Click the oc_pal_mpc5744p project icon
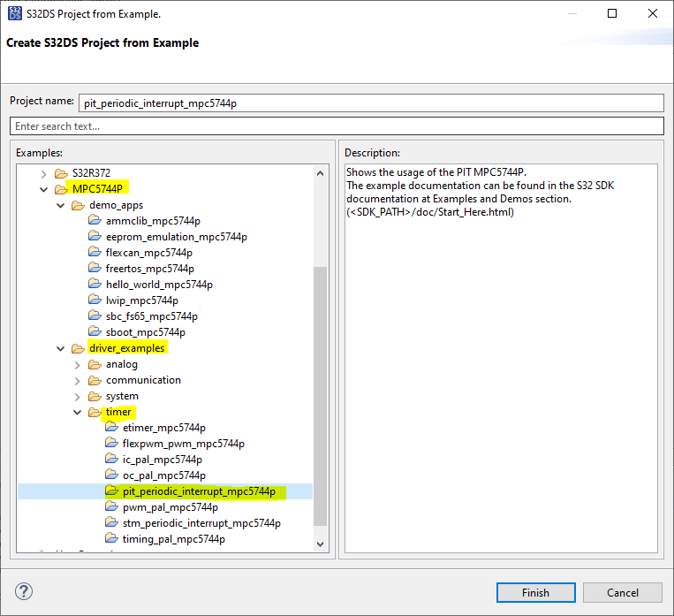The image size is (674, 616). pos(111,475)
